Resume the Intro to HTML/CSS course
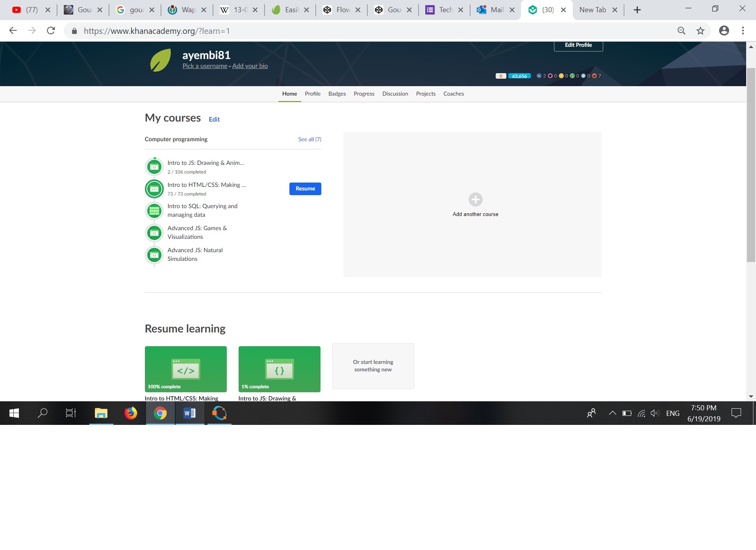756x550 pixels. (305, 189)
